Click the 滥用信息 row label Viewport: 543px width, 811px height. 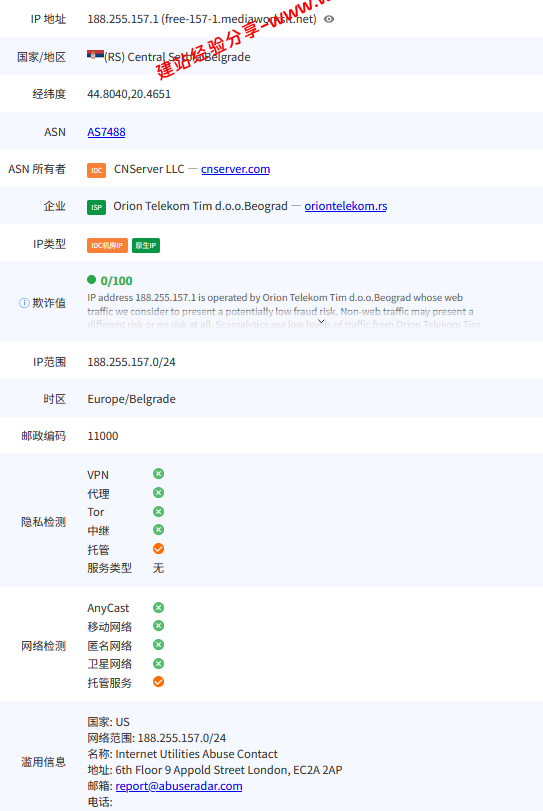coord(43,762)
